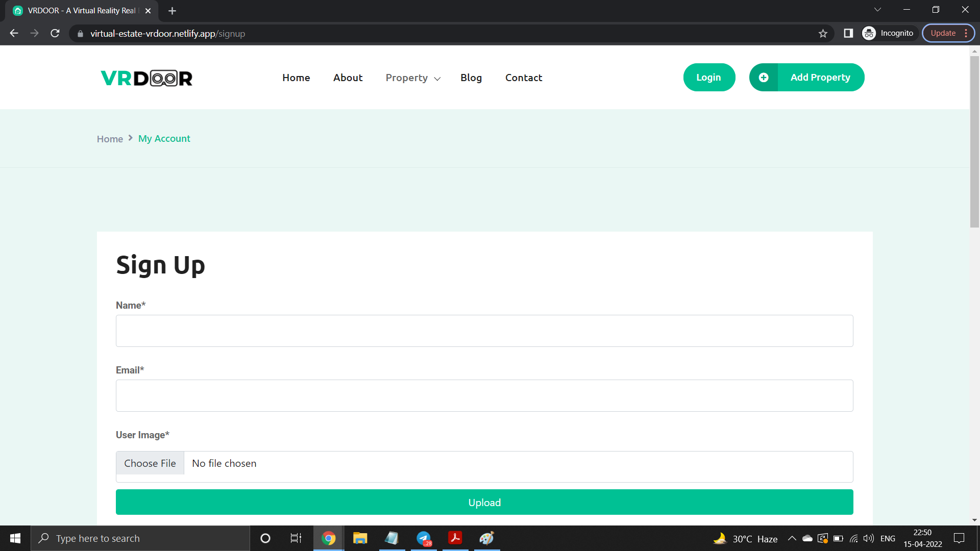This screenshot has width=980, height=551.
Task: Click the plus icon on Add Property
Action: tap(764, 78)
